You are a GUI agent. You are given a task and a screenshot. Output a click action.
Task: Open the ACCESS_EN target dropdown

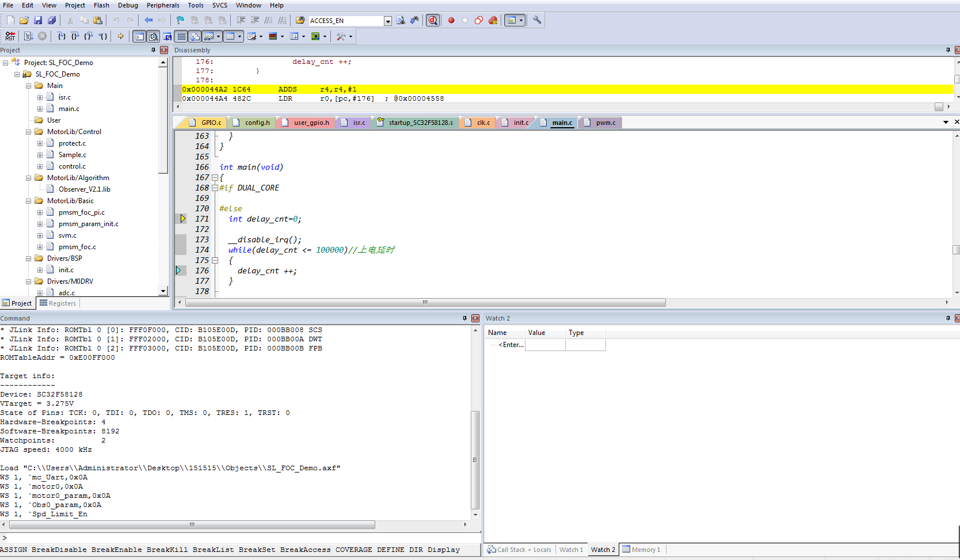388,20
